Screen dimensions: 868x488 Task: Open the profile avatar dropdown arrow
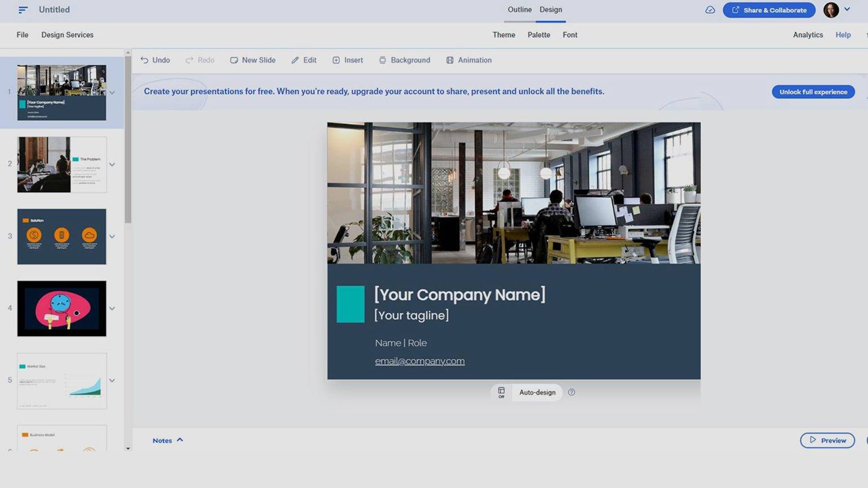tap(847, 10)
